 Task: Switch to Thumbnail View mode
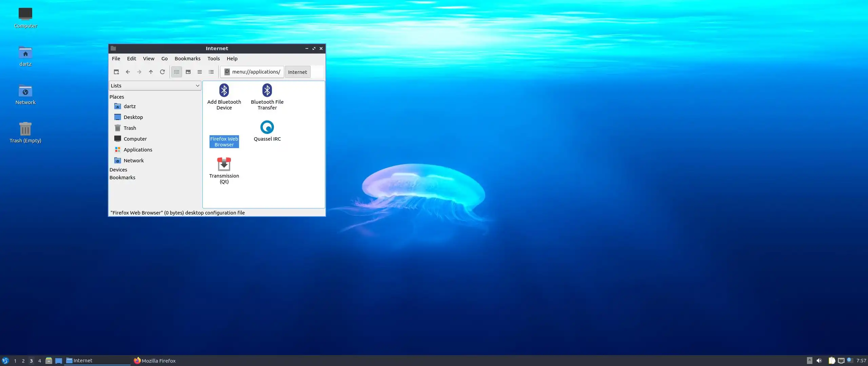click(x=188, y=72)
